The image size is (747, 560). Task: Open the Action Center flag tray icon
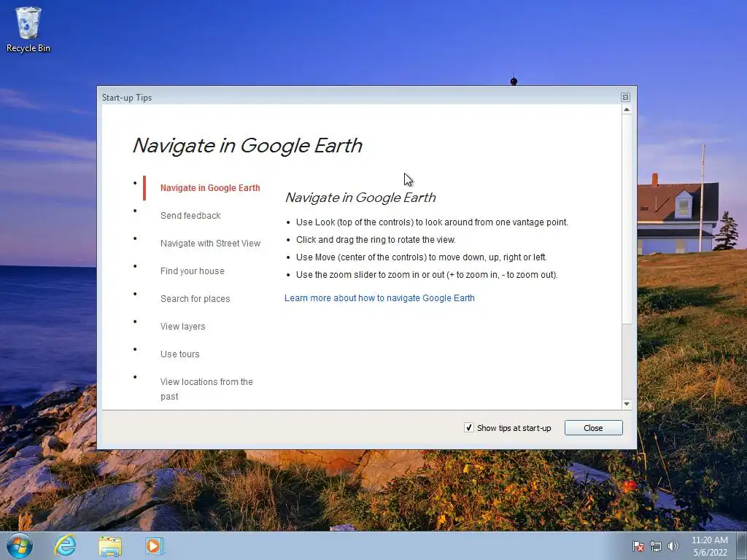638,546
